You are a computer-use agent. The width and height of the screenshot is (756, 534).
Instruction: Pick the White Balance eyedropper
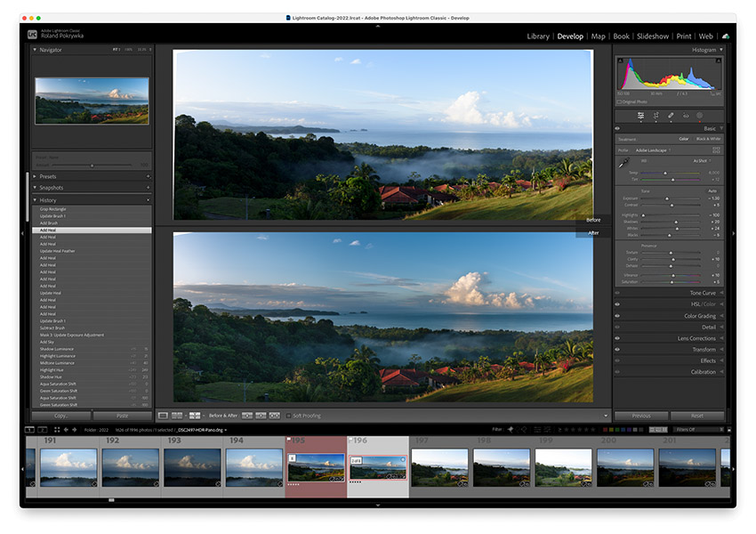(623, 163)
